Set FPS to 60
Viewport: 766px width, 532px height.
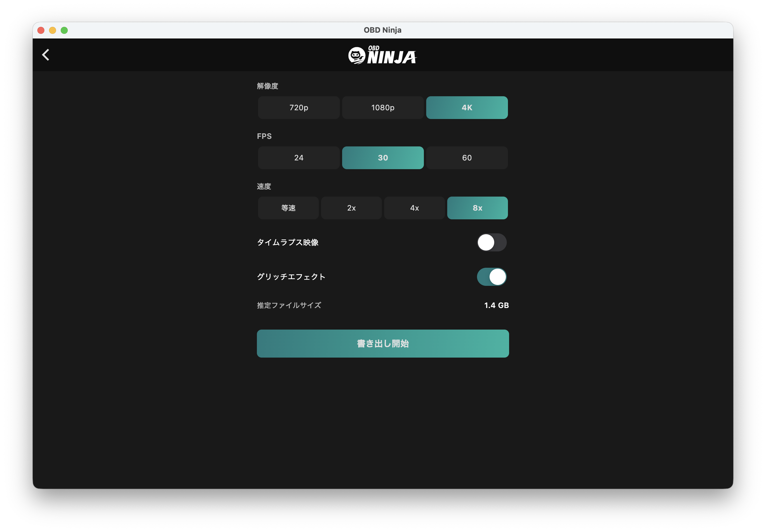click(x=467, y=158)
